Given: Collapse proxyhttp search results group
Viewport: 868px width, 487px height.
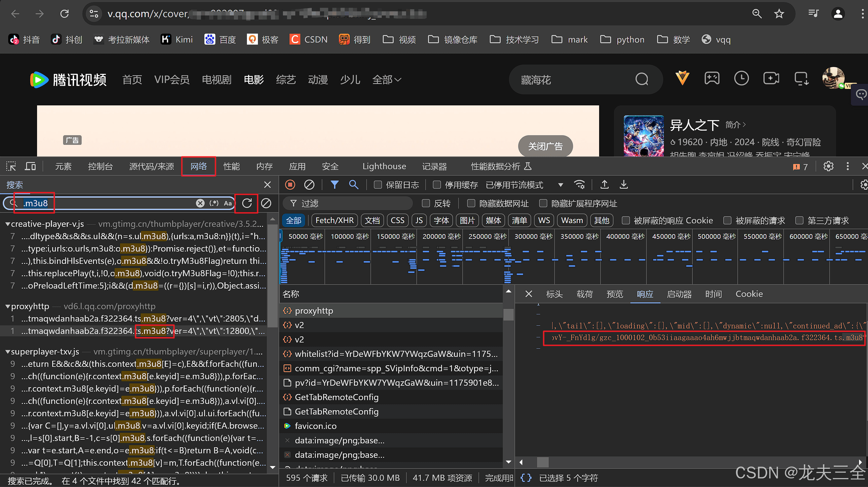Looking at the screenshot, I should (x=8, y=306).
